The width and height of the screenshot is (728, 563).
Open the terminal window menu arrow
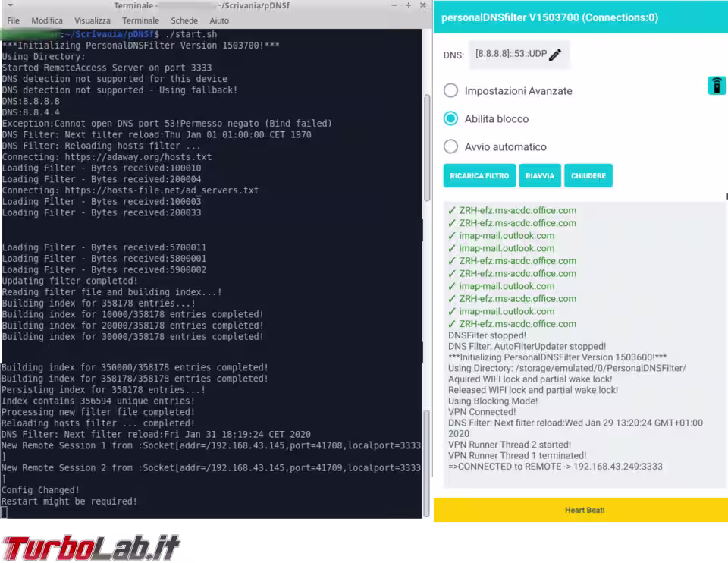click(x=10, y=5)
